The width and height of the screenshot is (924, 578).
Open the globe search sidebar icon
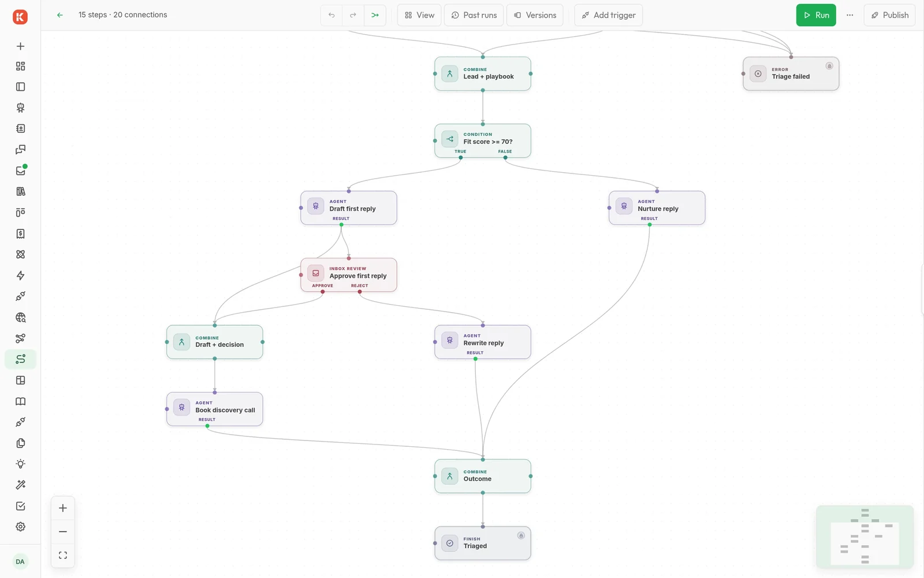click(20, 317)
